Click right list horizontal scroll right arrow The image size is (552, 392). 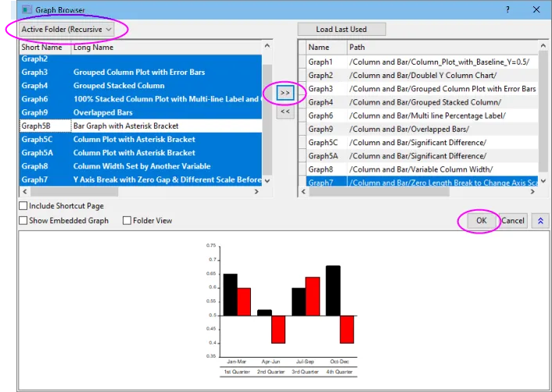[532, 191]
